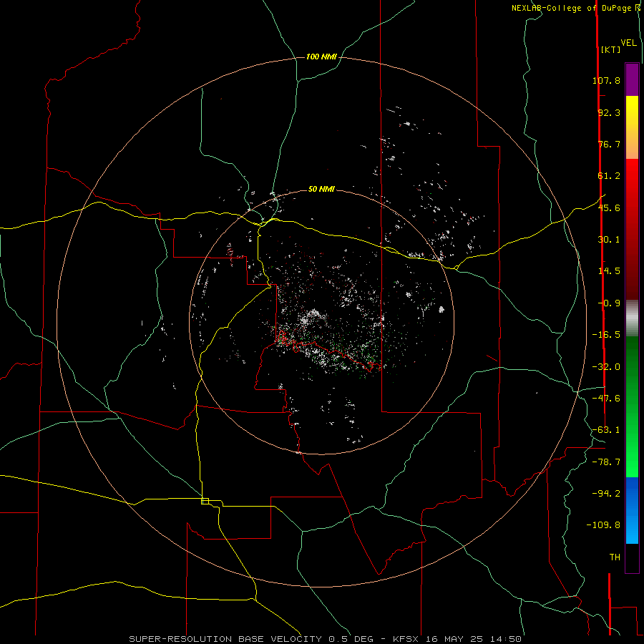This screenshot has height=644, width=644.
Task: Click the TH legend label
Action: tap(615, 557)
